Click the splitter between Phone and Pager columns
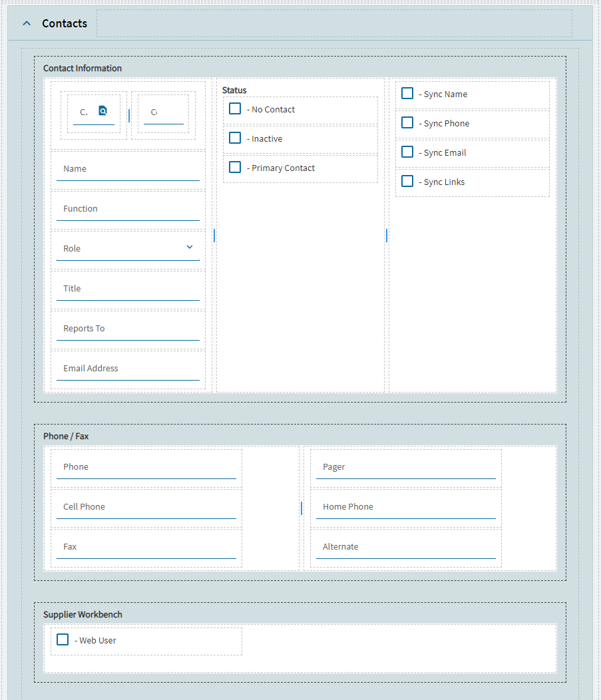The height and width of the screenshot is (700, 601). coord(301,508)
